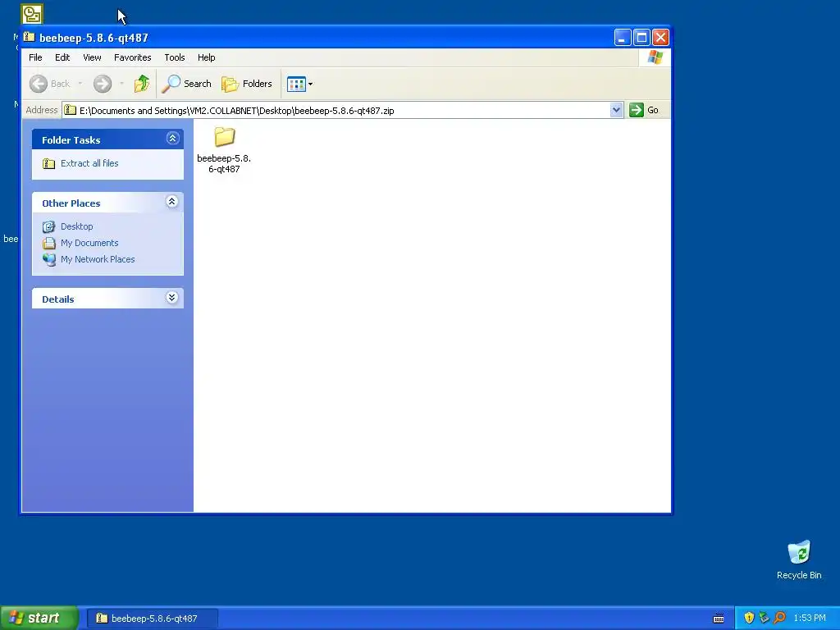Click the Windows flag logo
The height and width of the screenshot is (630, 840).
point(655,57)
